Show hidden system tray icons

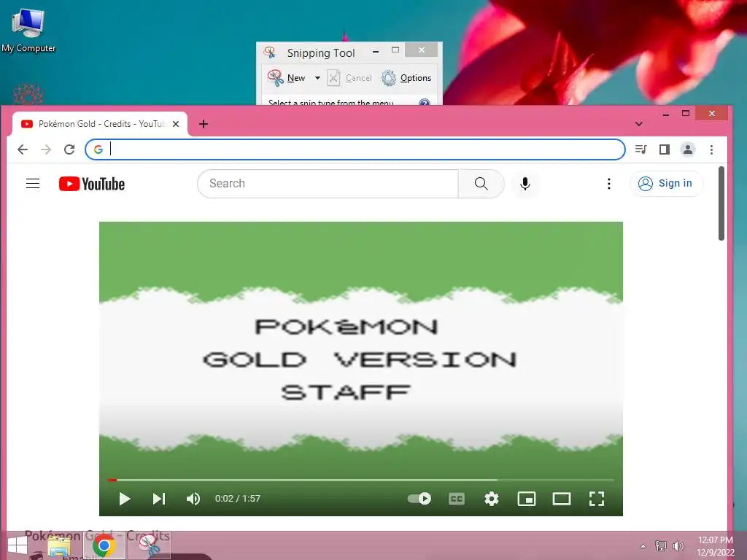(643, 546)
